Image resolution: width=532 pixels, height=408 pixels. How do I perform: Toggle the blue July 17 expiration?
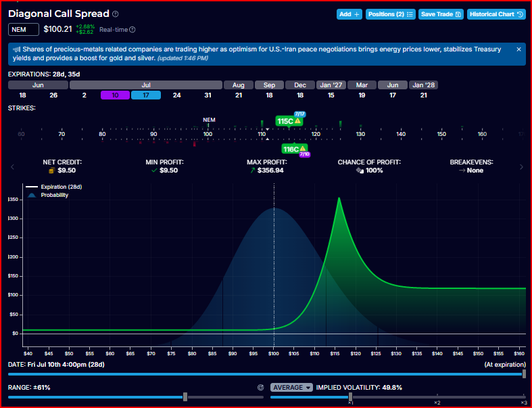point(146,95)
